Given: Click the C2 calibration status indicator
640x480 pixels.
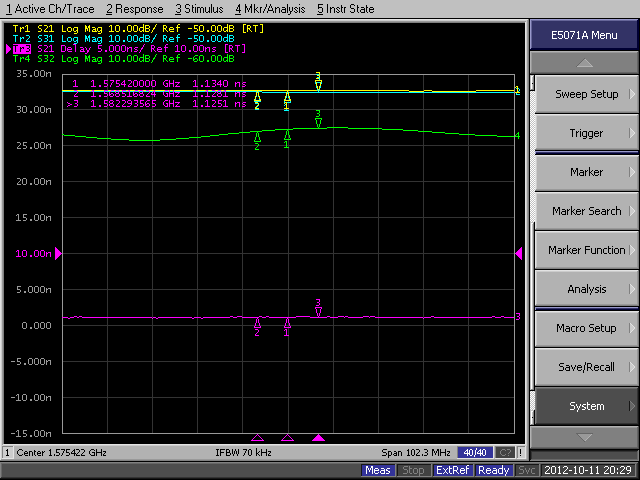Looking at the screenshot, I should [x=506, y=453].
